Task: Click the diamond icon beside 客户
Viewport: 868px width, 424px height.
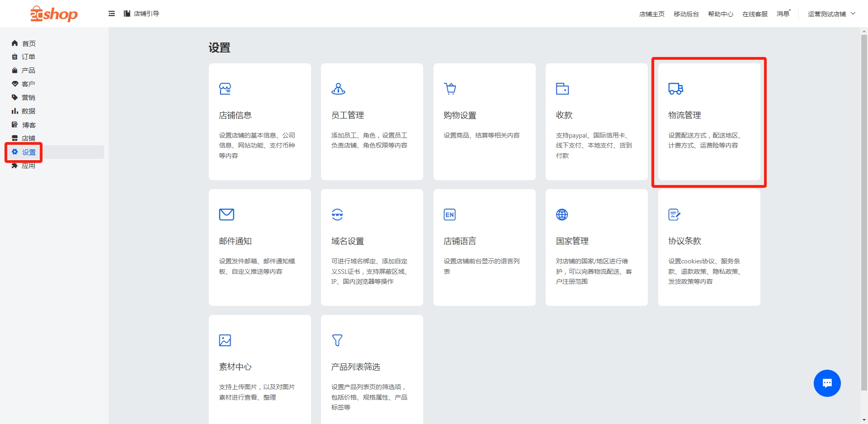Action: (14, 84)
